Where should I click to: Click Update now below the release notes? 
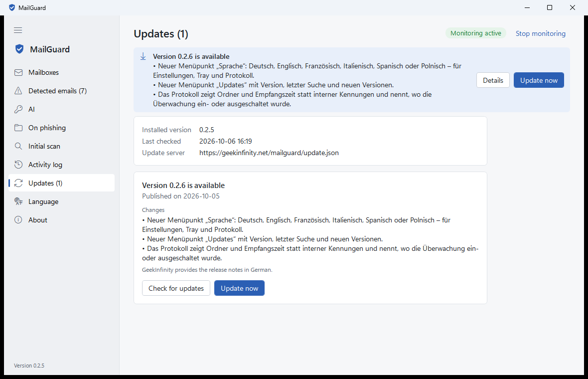pos(239,288)
